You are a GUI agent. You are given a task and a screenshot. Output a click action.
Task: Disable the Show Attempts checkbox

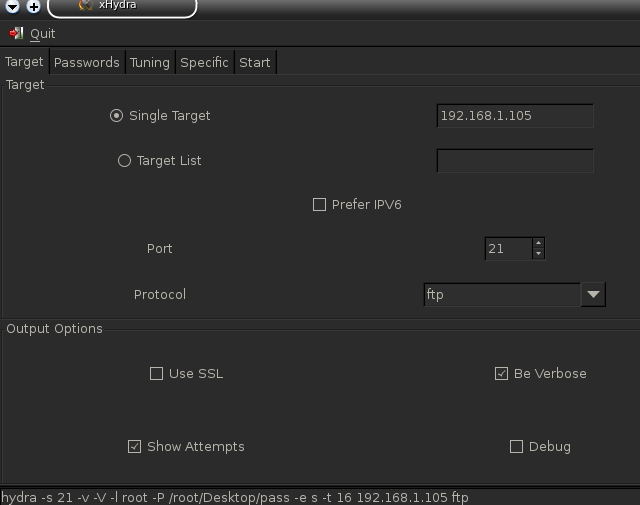[135, 447]
